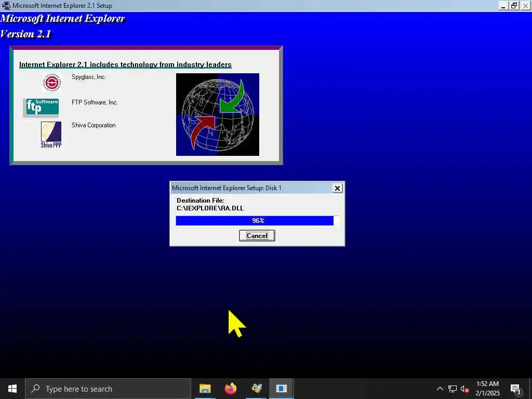This screenshot has width=532, height=399.
Task: Click the industry leaders heading
Action: point(125,64)
